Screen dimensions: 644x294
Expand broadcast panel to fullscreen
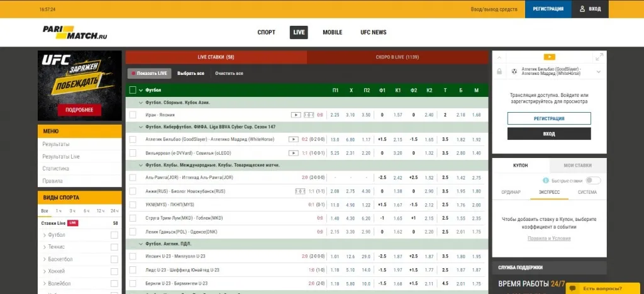[x=599, y=57]
